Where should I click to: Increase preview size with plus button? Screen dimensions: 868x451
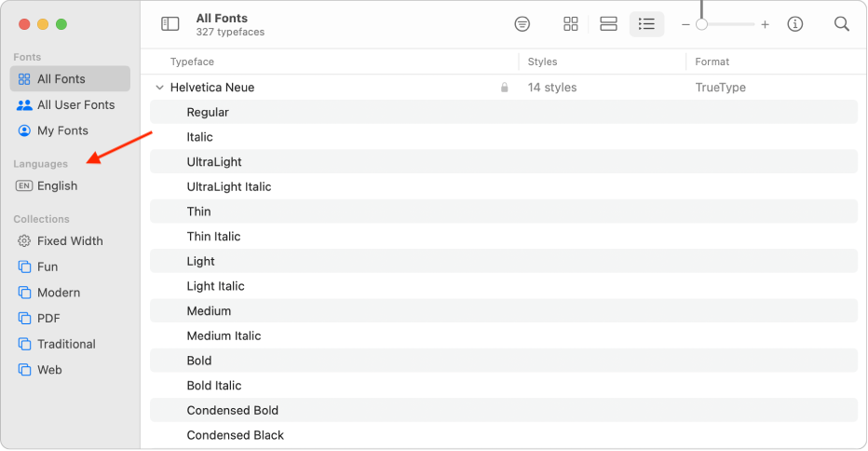click(x=765, y=24)
